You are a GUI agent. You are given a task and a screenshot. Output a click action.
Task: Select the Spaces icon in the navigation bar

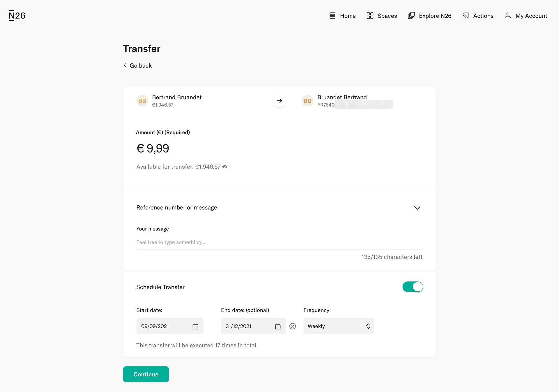click(370, 16)
